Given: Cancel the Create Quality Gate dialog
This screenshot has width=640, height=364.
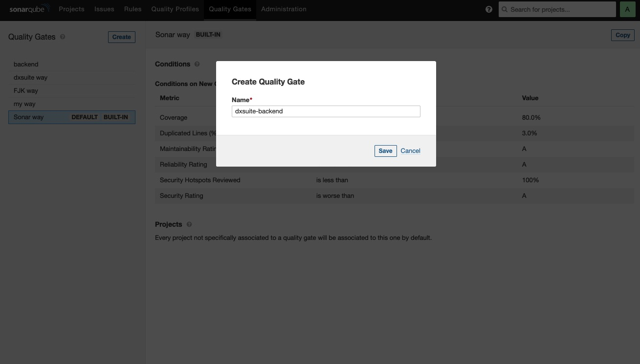Looking at the screenshot, I should point(410,150).
